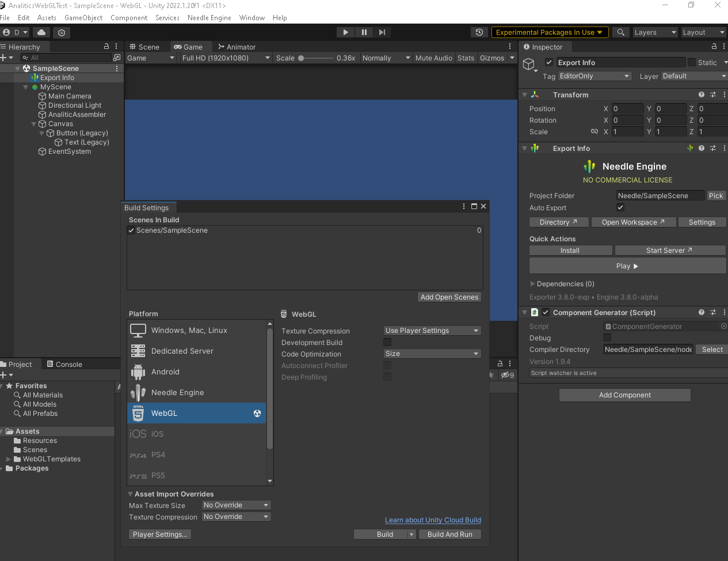Open Undo History icon
This screenshot has width=728, height=561.
[x=479, y=32]
